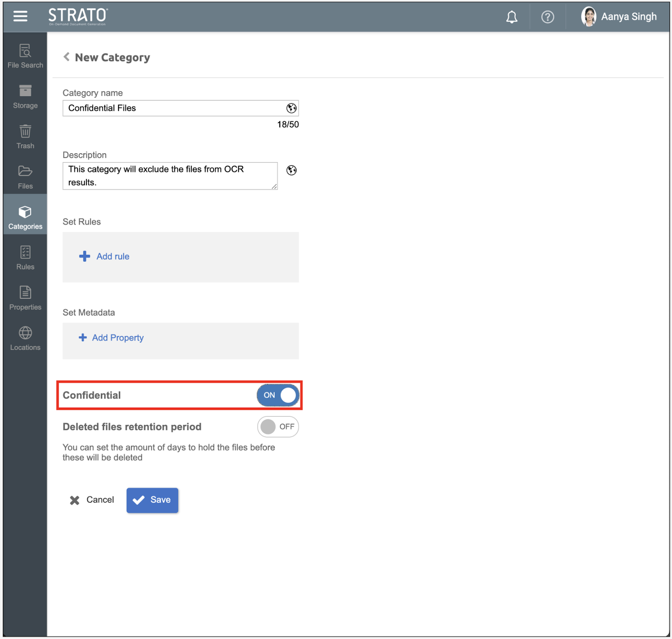Open Aanya Singh user profile menu

click(x=619, y=17)
